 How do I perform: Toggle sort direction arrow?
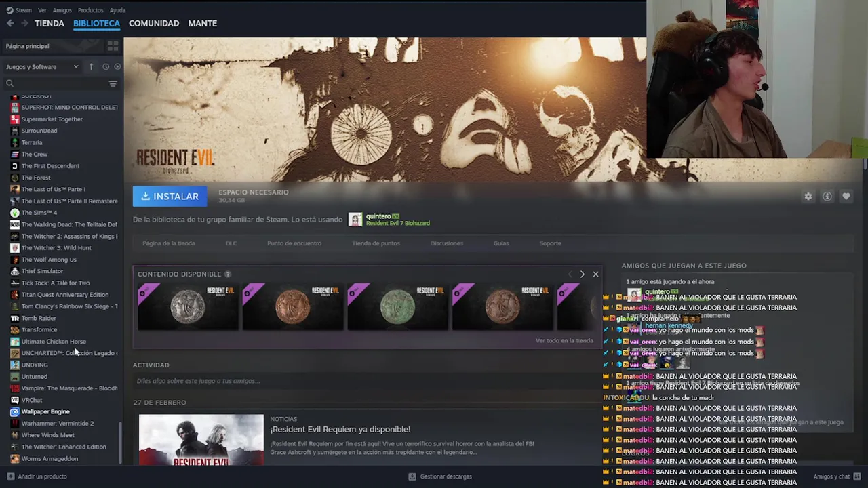(91, 66)
